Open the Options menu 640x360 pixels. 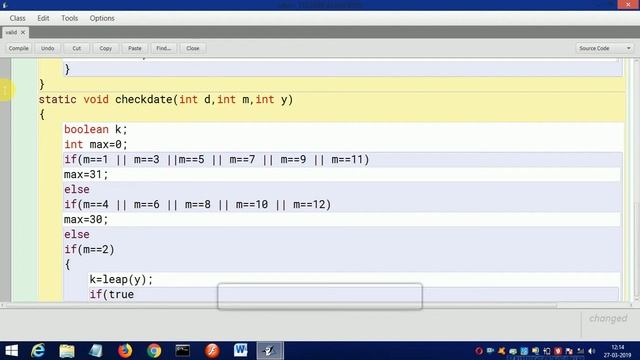(x=102, y=18)
